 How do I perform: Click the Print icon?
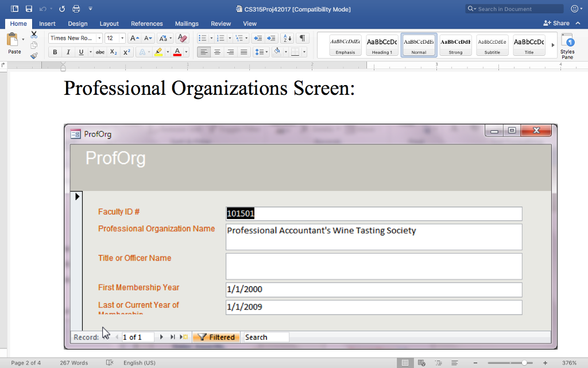pos(76,9)
